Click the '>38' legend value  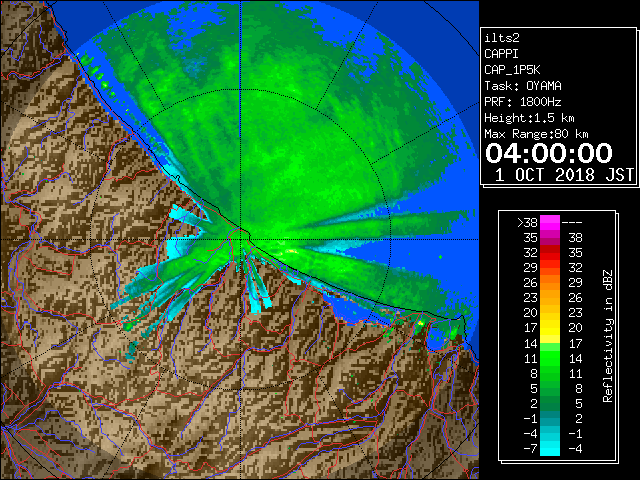(x=527, y=222)
